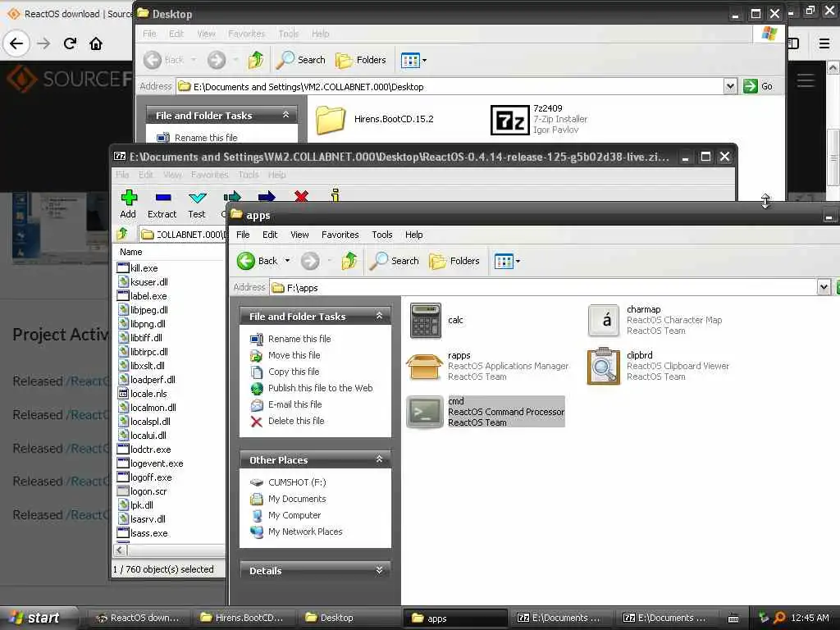Click Name column header in 7-Zip
The image size is (840, 630).
coord(169,252)
